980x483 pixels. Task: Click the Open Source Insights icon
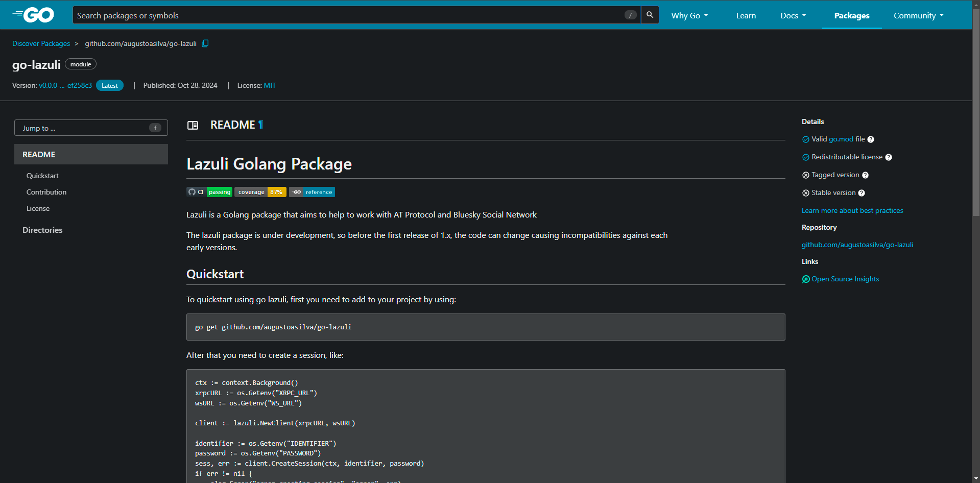coord(806,279)
